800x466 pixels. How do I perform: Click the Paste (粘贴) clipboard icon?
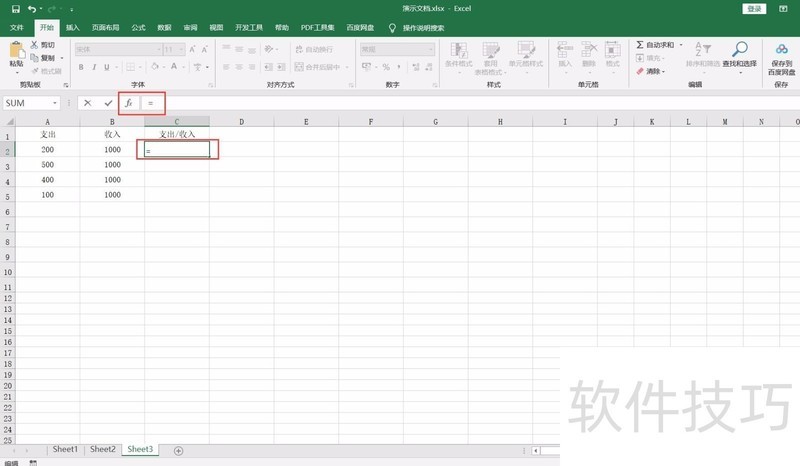coord(16,50)
